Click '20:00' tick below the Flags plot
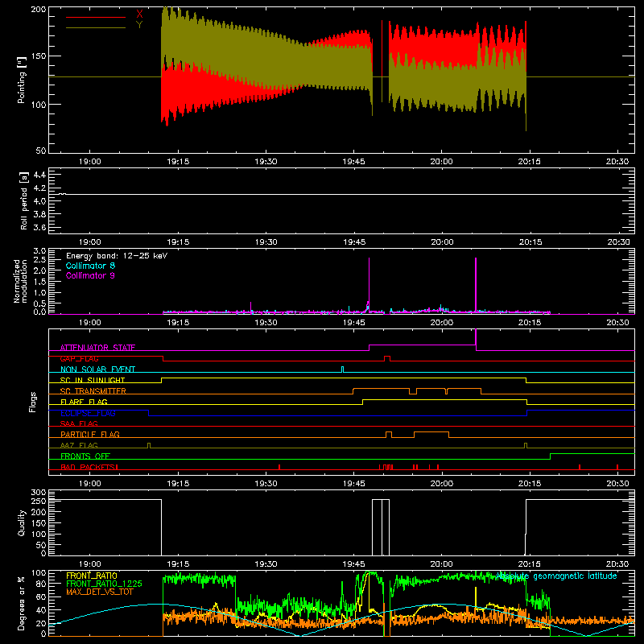This screenshot has height=644, width=644. [x=442, y=484]
